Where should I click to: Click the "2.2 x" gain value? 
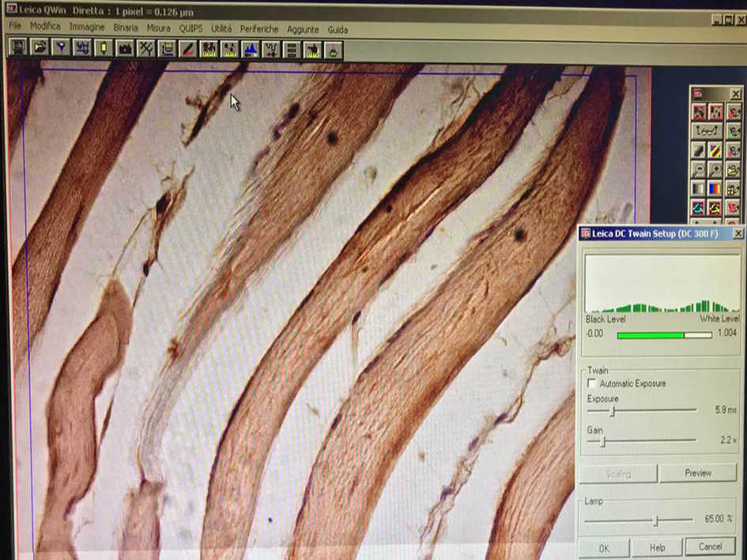[x=728, y=440]
